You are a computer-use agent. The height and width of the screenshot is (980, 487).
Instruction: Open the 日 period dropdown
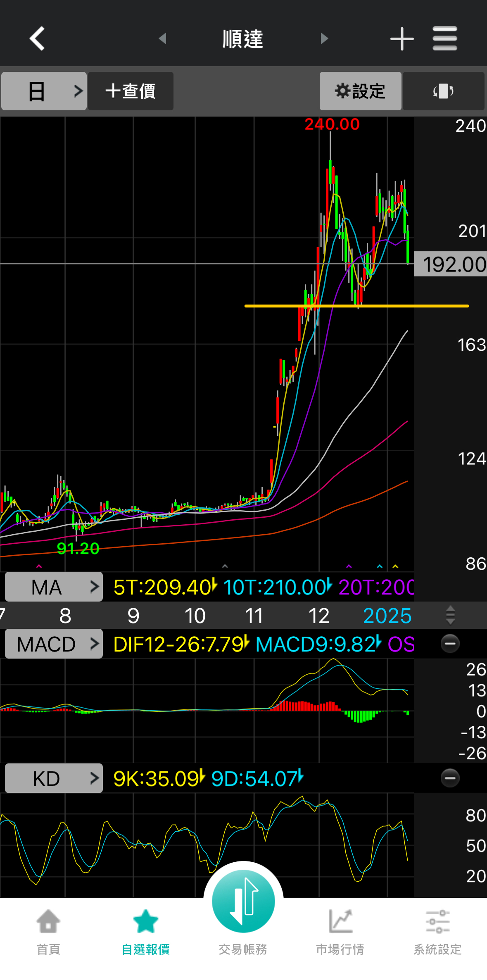click(x=44, y=91)
